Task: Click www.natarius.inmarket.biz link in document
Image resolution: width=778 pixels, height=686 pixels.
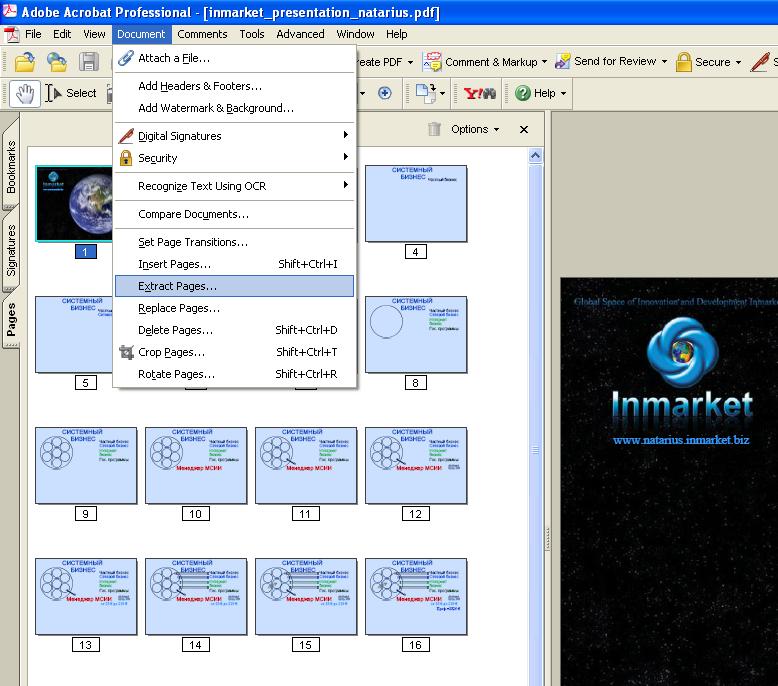Action: pos(681,440)
